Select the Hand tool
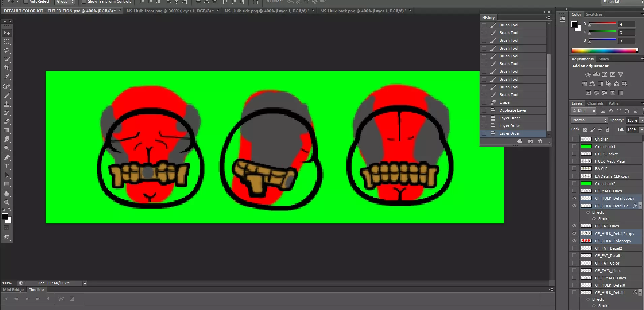644x310 pixels. [x=7, y=194]
